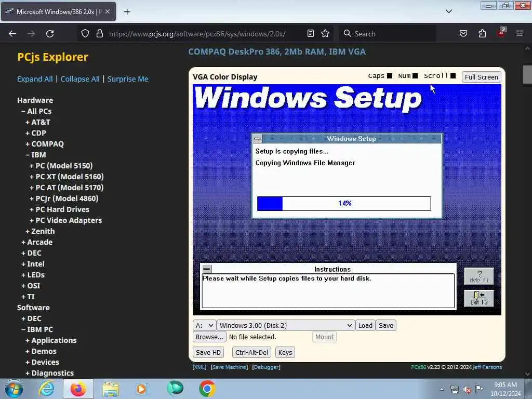This screenshot has height=399, width=532.
Task: Open the [Debugger] link
Action: point(267,367)
